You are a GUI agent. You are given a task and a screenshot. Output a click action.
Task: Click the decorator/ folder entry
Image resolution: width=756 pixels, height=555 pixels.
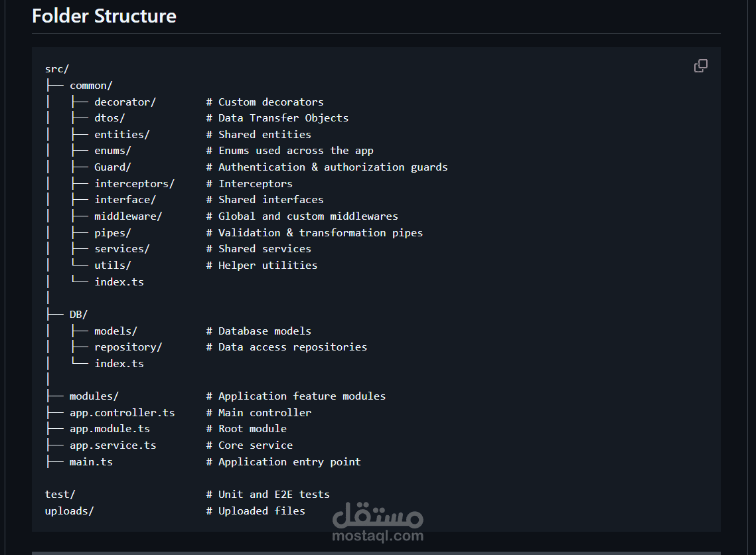[x=125, y=102]
